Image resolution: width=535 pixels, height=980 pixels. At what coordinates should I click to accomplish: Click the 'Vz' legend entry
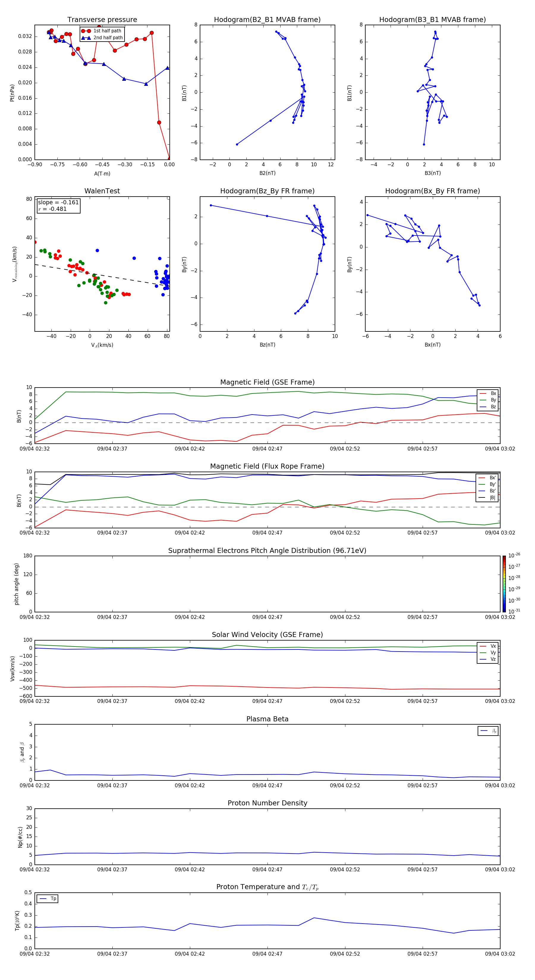click(x=488, y=659)
